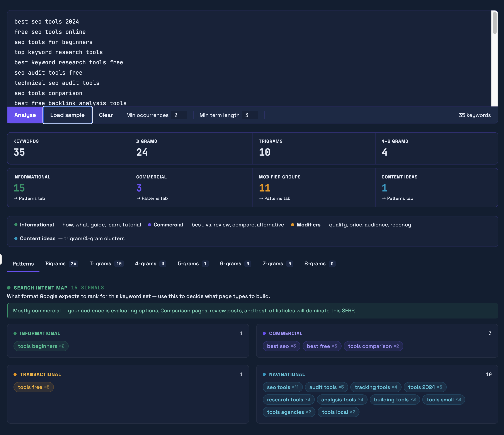The image size is (504, 435).
Task: Switch to the Patterns tab
Action: click(23, 264)
